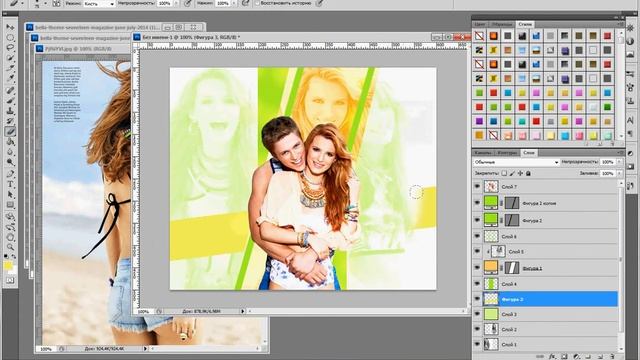Toggle visibility of Слой 5 layer
640x360 pixels.
coord(477,251)
